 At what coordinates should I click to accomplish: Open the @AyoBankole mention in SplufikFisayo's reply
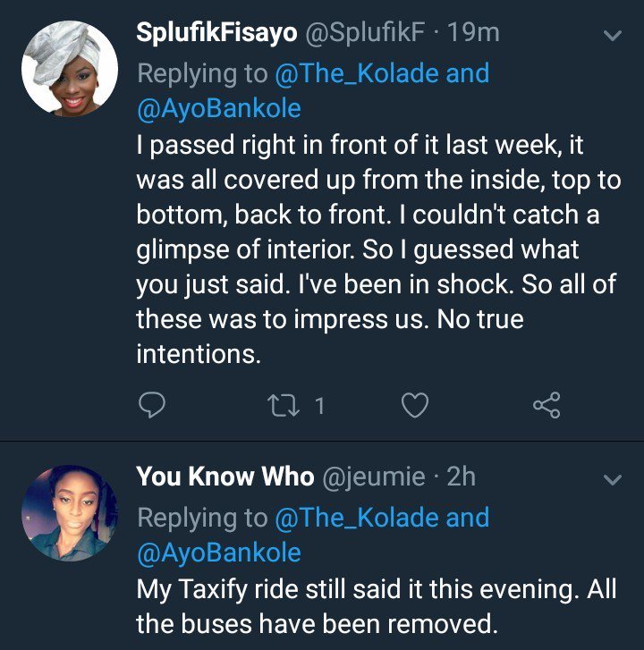coord(218,108)
